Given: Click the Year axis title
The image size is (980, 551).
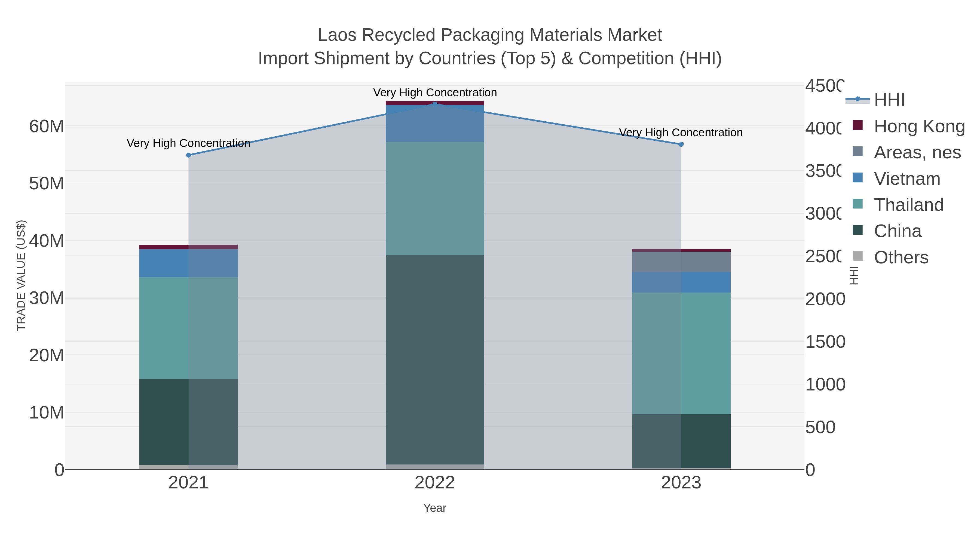Looking at the screenshot, I should pyautogui.click(x=435, y=508).
